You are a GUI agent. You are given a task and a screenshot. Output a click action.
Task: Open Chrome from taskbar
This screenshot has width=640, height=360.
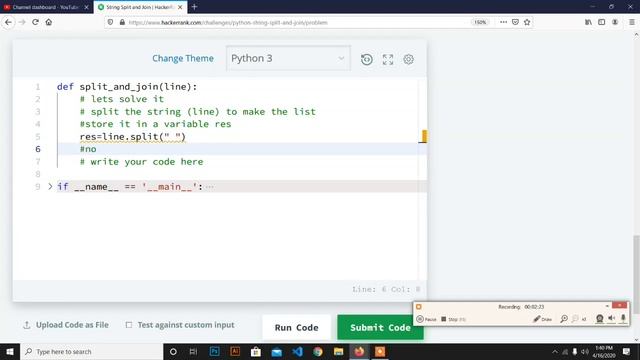(318, 351)
